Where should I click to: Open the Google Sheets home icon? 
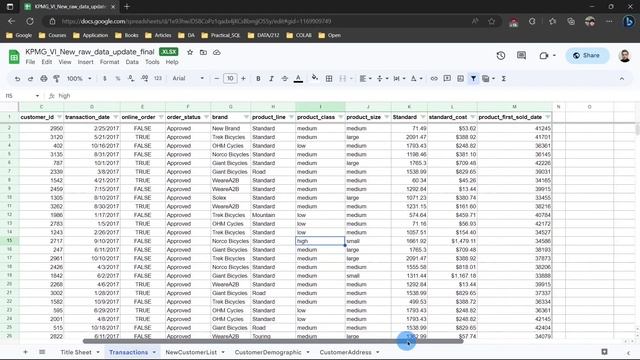click(14, 56)
